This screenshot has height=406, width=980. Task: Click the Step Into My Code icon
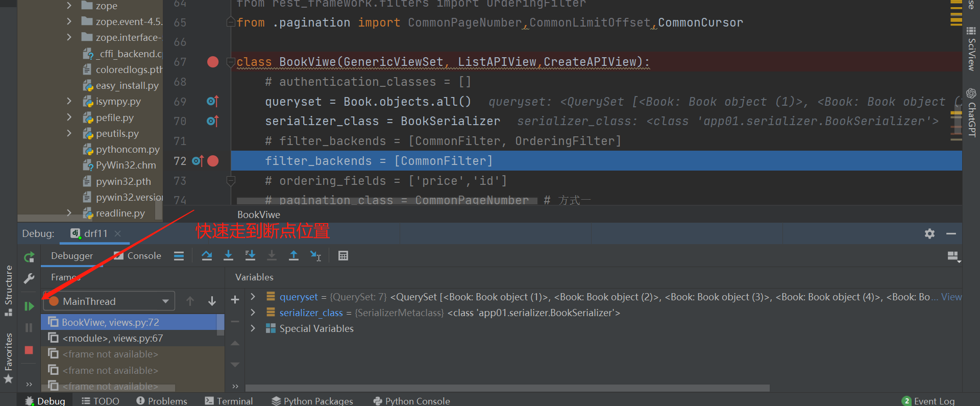pyautogui.click(x=250, y=256)
